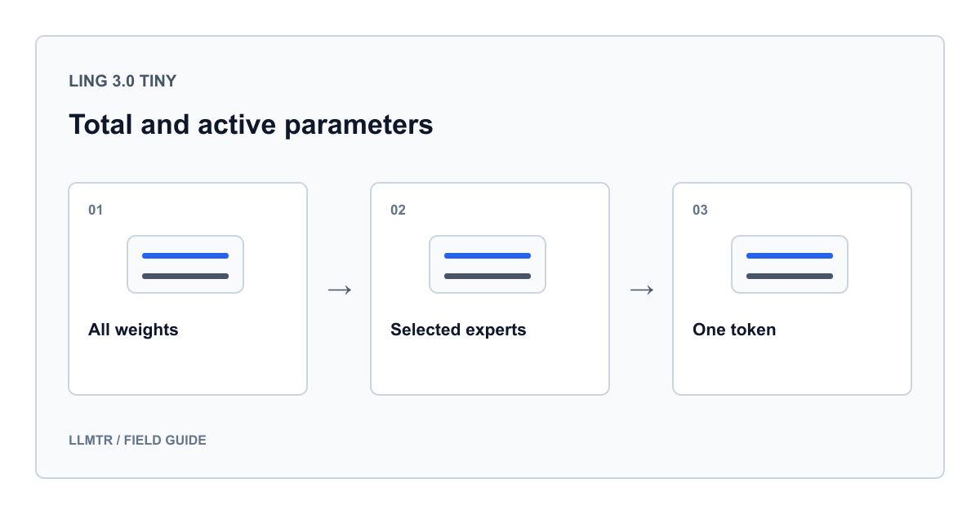Click the LLMTR / FIELD GUIDE footer text
Viewport: 980px width, 514px height.
137,441
